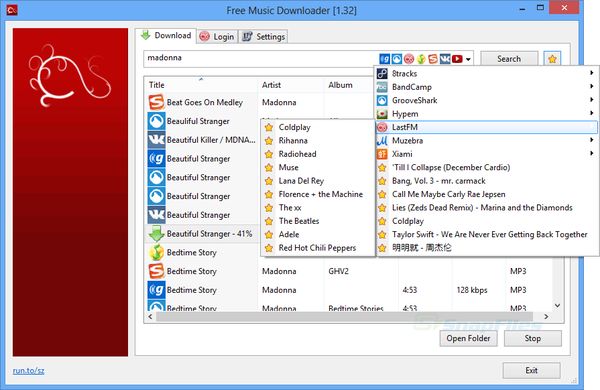
Task: Sort results by Title column header
Action: tap(201, 85)
